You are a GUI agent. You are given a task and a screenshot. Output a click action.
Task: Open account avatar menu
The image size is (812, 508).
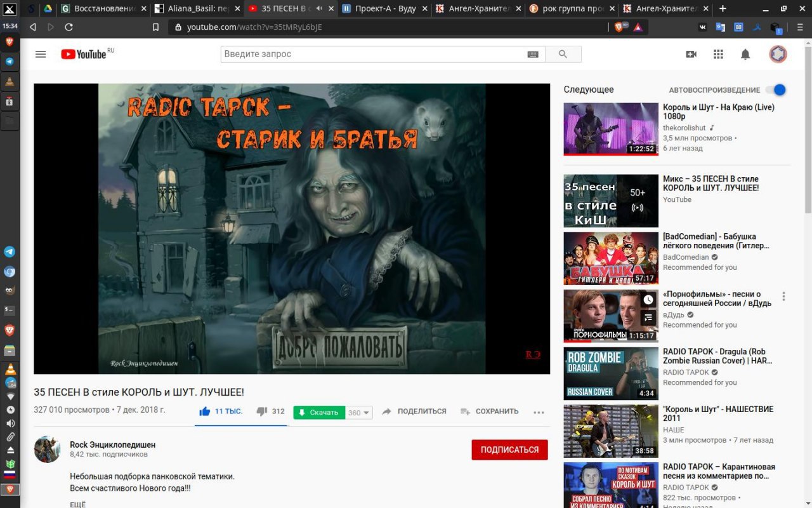pyautogui.click(x=778, y=54)
